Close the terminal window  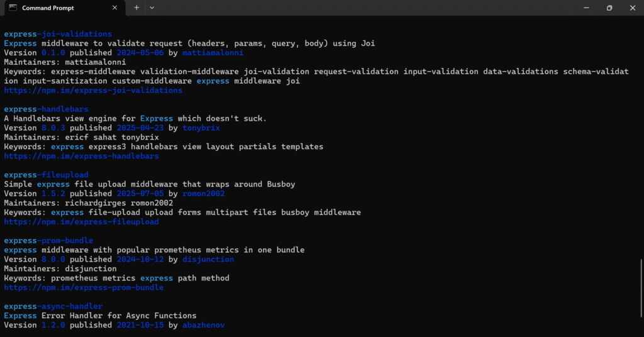631,8
